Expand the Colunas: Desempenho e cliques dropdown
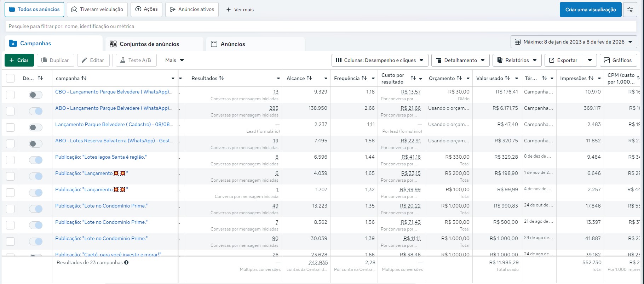644x284 pixels. pos(380,60)
